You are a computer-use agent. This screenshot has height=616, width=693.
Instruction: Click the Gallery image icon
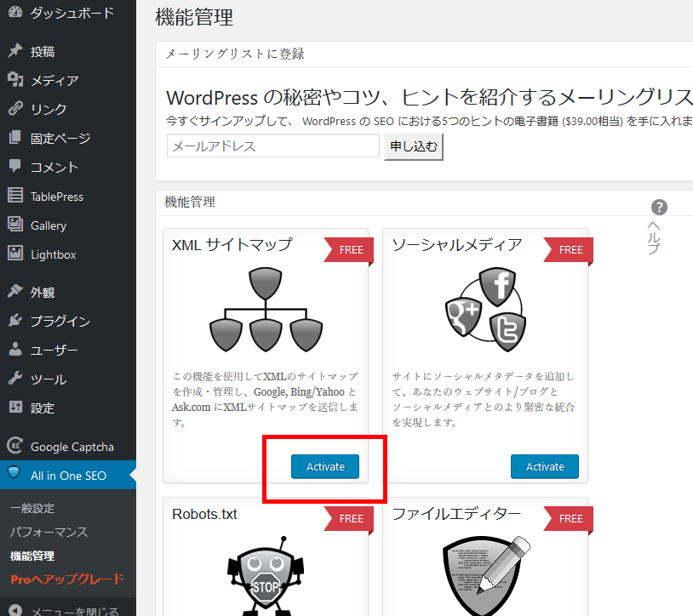click(15, 225)
